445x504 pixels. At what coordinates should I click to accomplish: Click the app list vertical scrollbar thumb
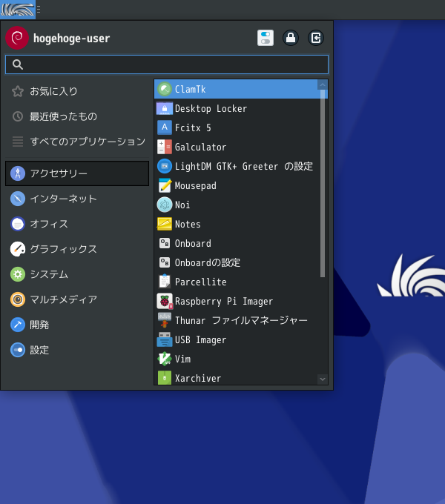pyautogui.click(x=323, y=183)
